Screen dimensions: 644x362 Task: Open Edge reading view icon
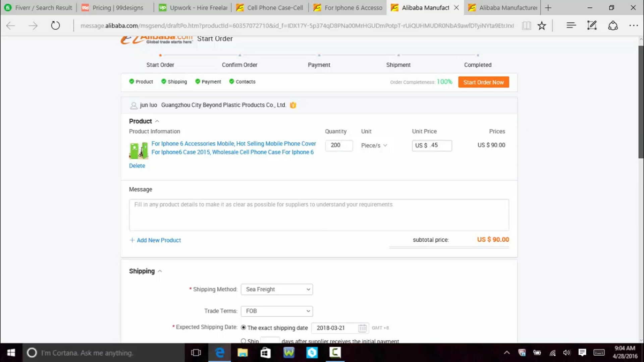tap(526, 25)
